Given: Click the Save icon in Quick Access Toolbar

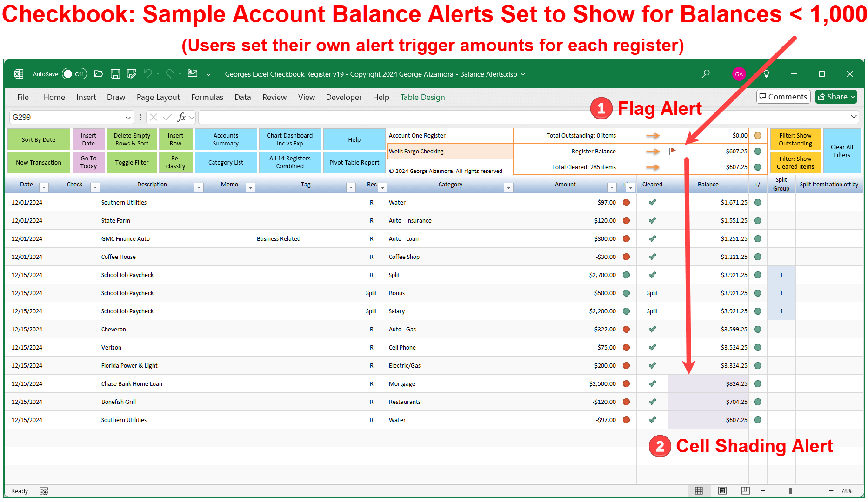Looking at the screenshot, I should pos(115,73).
